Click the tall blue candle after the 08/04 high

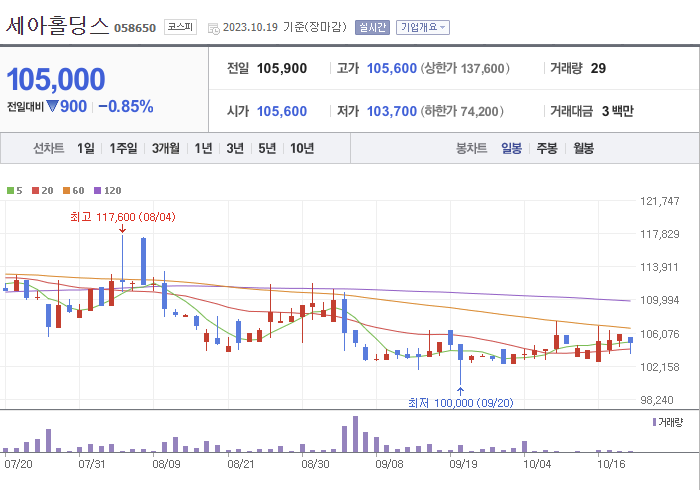143,261
